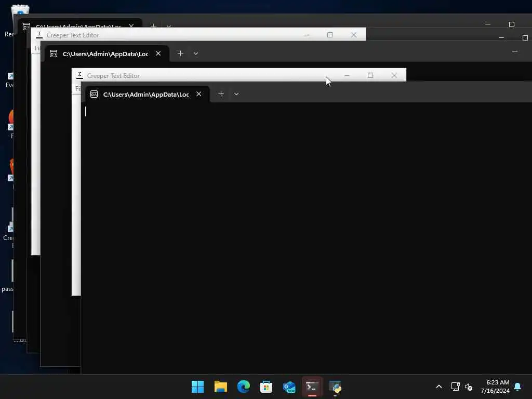532x399 pixels.
Task: Open network status from the system tray
Action: pos(455,387)
